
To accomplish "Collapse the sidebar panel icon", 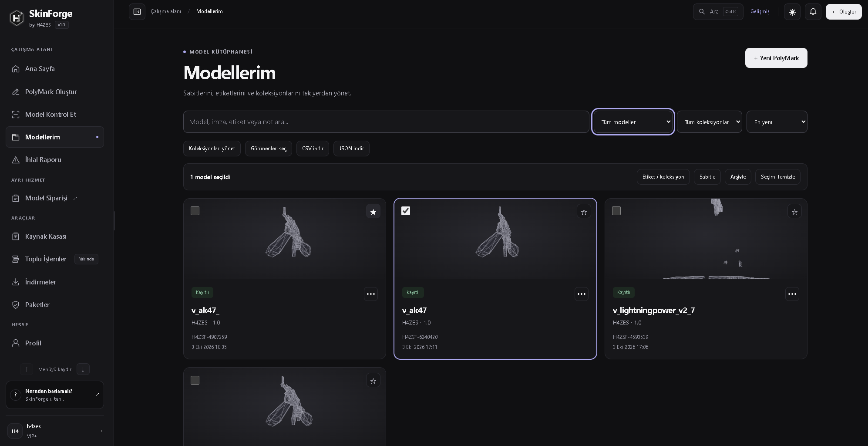I will pos(137,12).
